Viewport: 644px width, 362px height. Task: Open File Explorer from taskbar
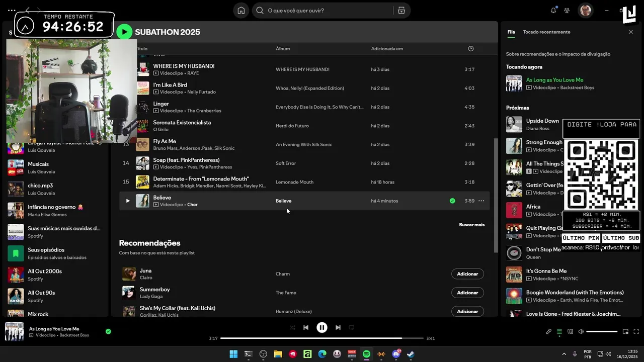pos(278,354)
